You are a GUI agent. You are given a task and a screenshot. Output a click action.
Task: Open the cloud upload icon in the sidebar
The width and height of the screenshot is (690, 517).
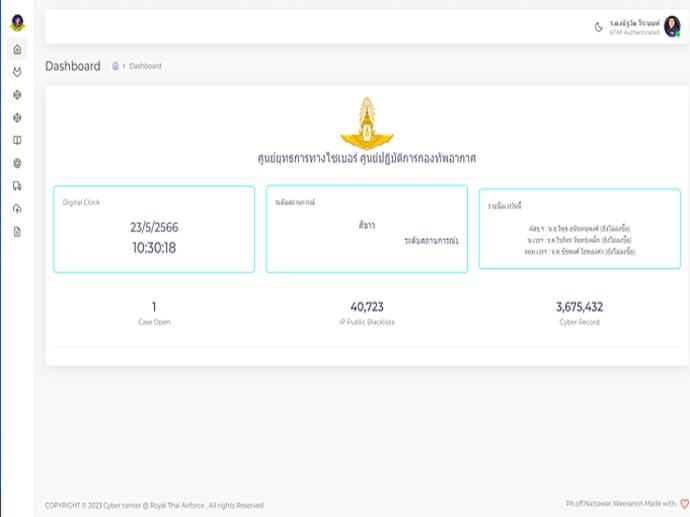pyautogui.click(x=17, y=208)
